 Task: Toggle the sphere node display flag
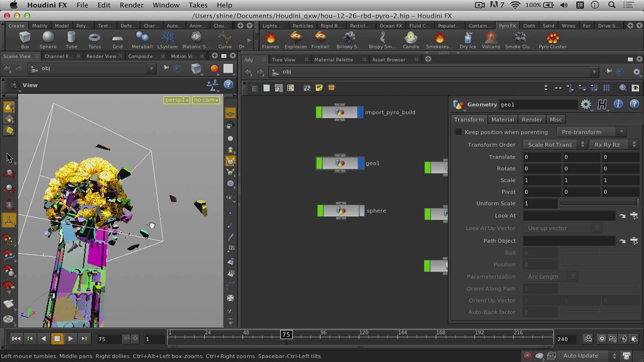point(362,211)
